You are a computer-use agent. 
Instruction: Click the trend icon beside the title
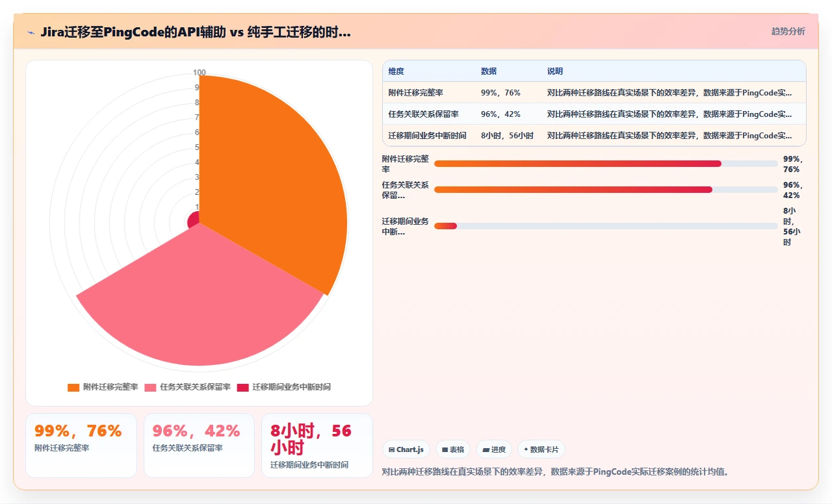(31, 32)
